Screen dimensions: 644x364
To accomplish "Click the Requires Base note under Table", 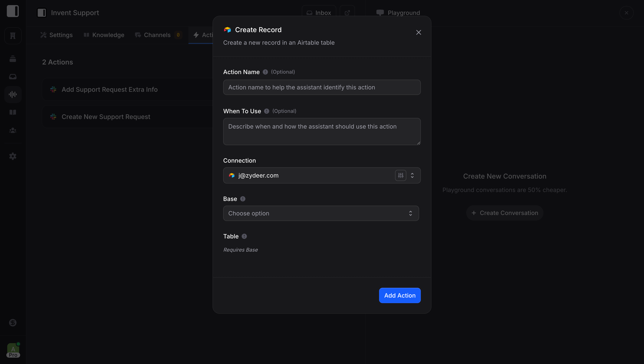I will 240,250.
